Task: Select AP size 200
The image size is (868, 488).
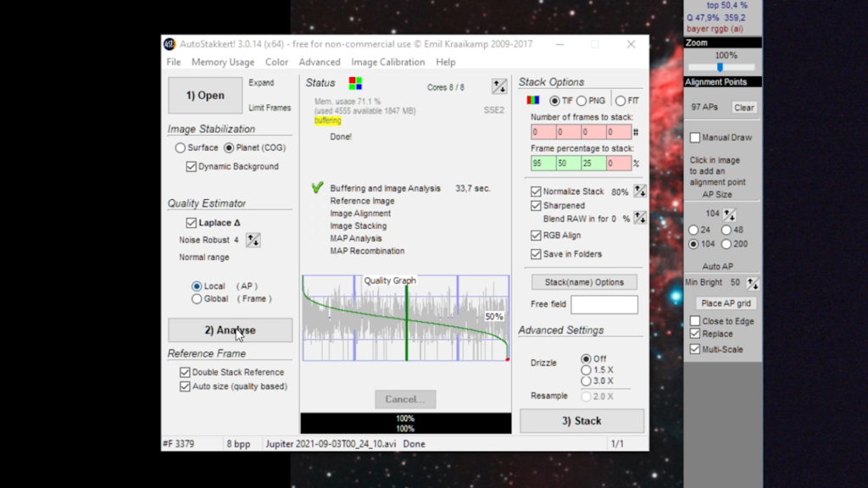Action: tap(726, 244)
